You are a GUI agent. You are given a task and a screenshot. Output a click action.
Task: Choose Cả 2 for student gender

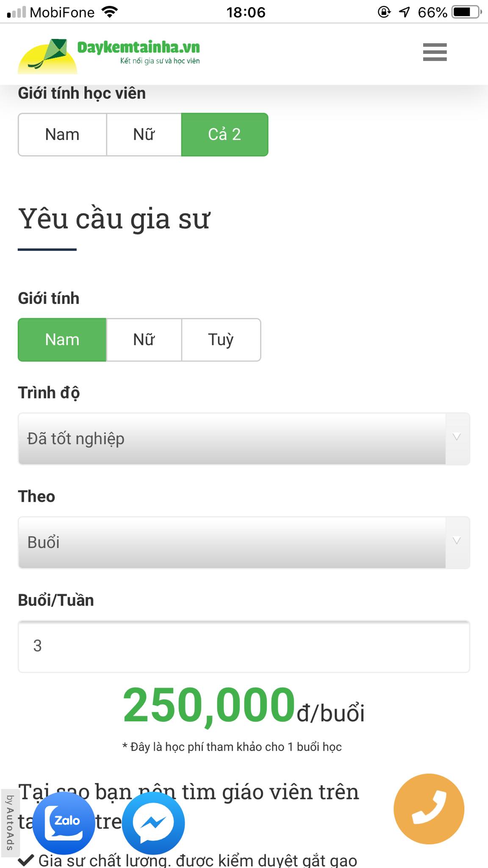click(225, 134)
